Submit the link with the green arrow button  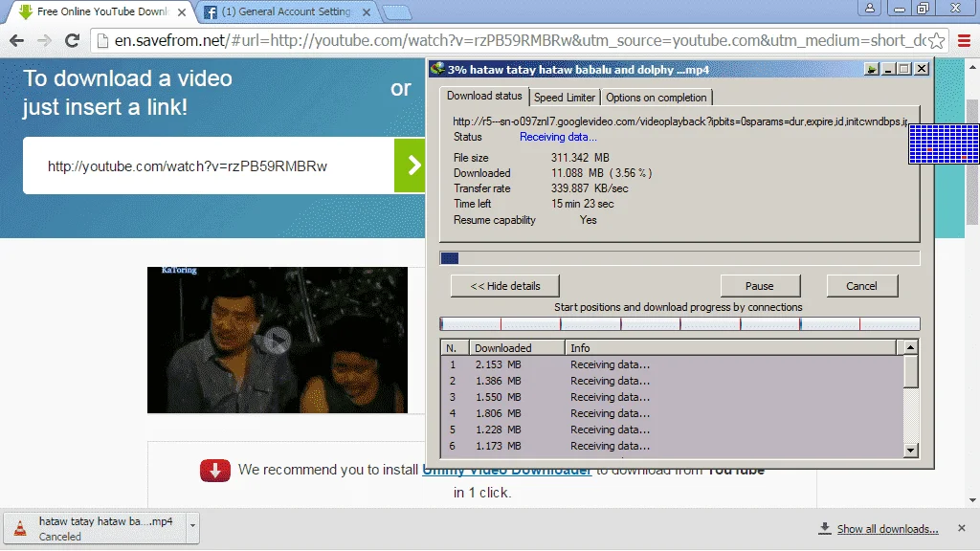(x=410, y=165)
